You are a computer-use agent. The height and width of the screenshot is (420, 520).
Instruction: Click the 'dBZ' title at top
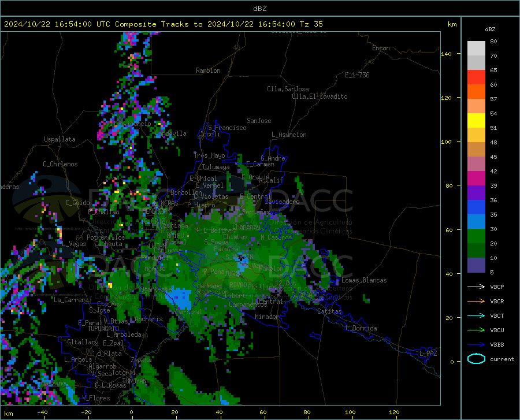coord(259,9)
